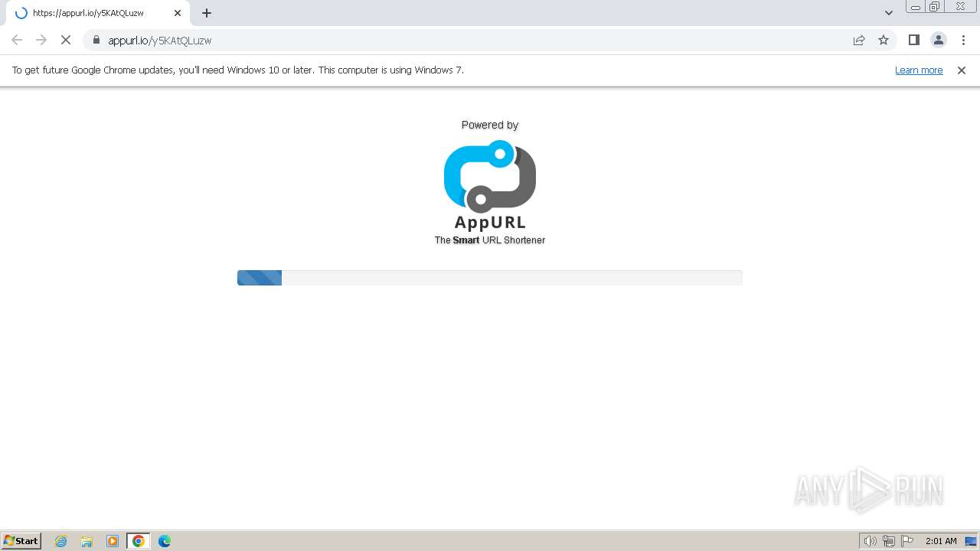Restore down the Chrome window
The width and height of the screenshot is (980, 551).
(x=935, y=7)
